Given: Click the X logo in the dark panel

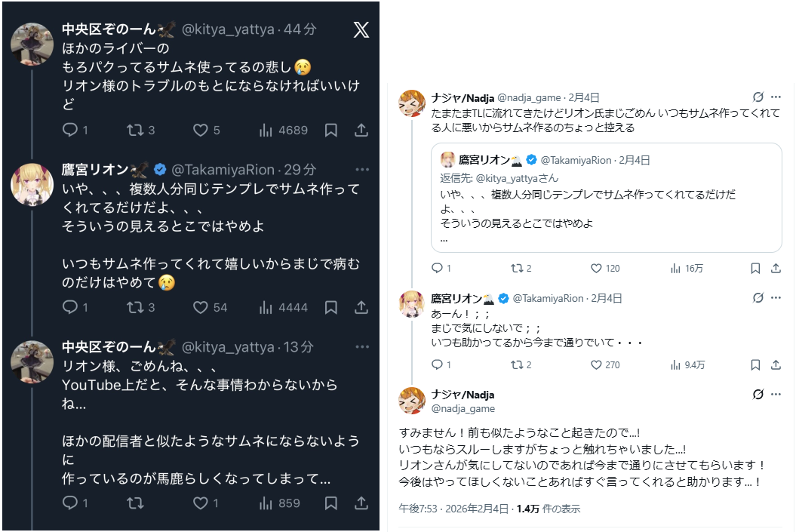Looking at the screenshot, I should point(361,29).
